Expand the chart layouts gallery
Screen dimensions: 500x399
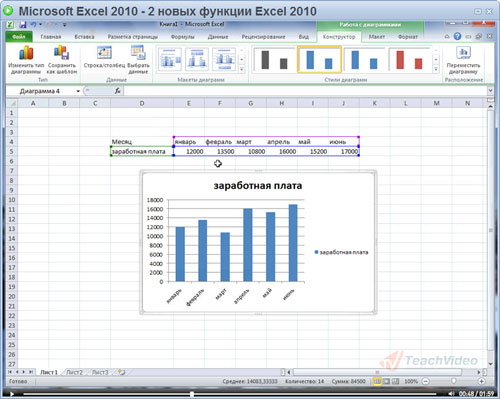242,69
